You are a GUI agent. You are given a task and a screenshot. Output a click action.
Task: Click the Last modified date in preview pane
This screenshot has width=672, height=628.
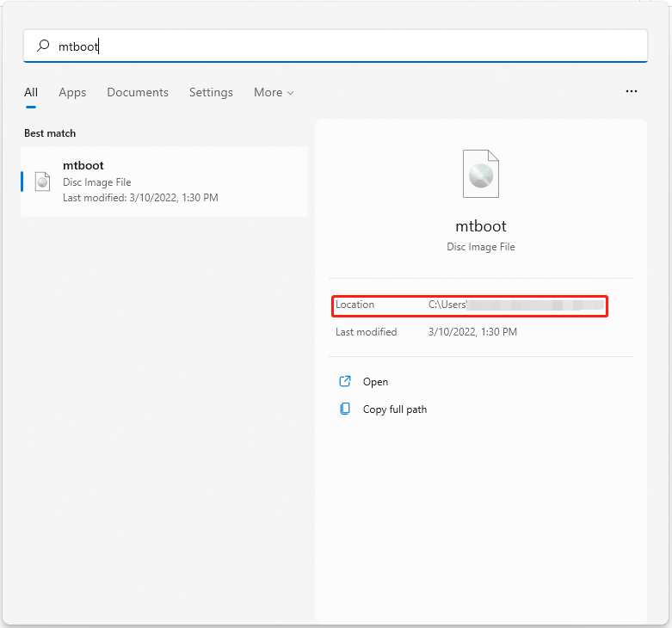click(472, 332)
